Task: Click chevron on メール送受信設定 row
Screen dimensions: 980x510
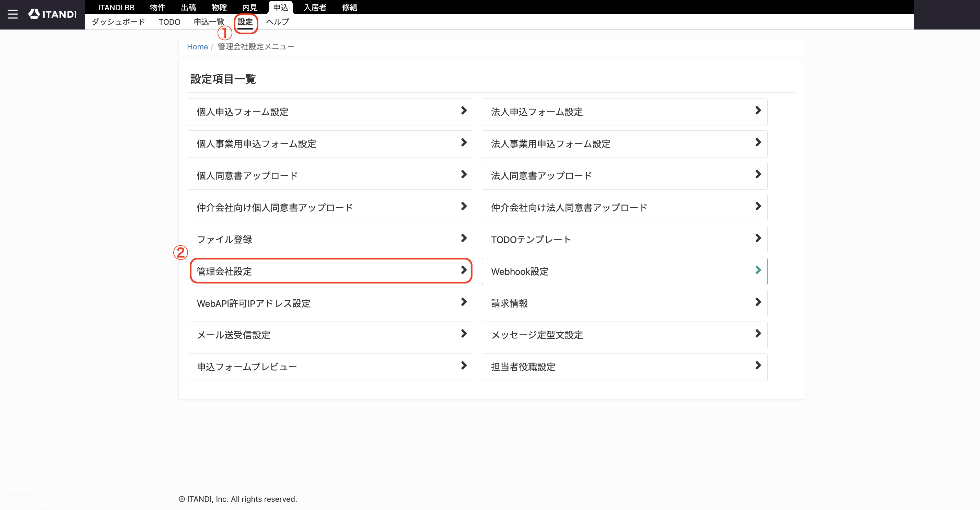Action: click(x=463, y=334)
